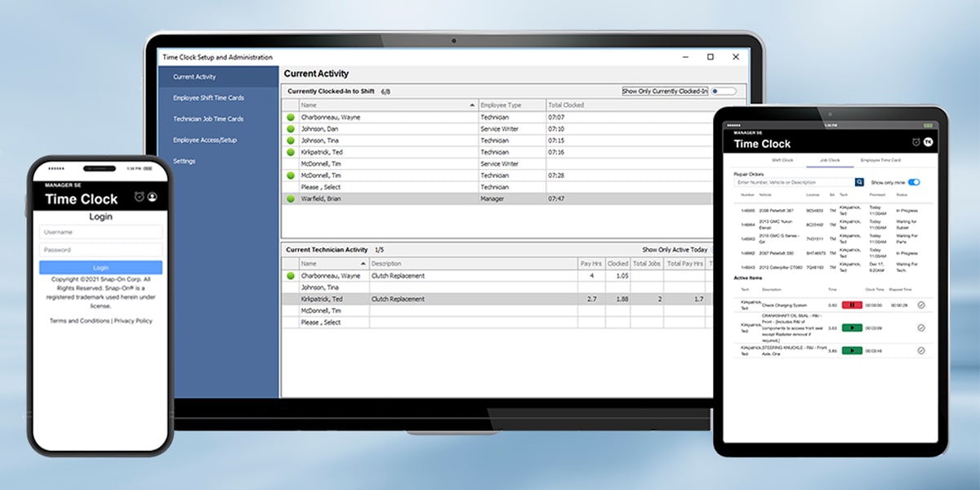The width and height of the screenshot is (980, 490).
Task: Click into the Username field
Action: click(100, 232)
